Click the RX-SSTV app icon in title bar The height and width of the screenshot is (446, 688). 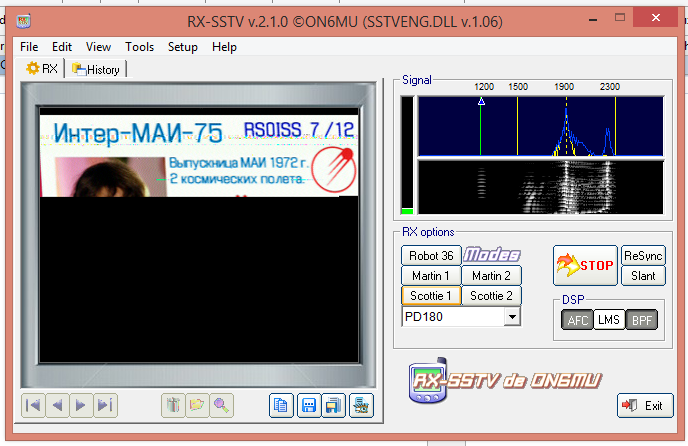pyautogui.click(x=23, y=21)
